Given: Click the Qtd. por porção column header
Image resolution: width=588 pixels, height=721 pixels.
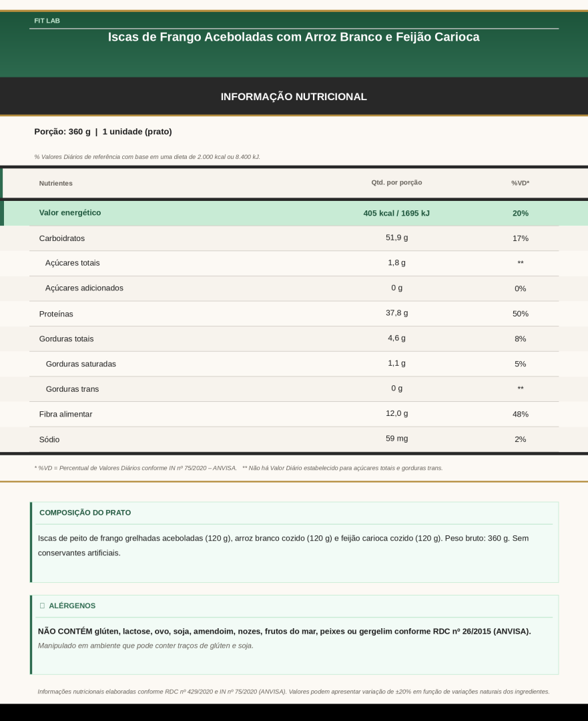Looking at the screenshot, I should point(396,182).
